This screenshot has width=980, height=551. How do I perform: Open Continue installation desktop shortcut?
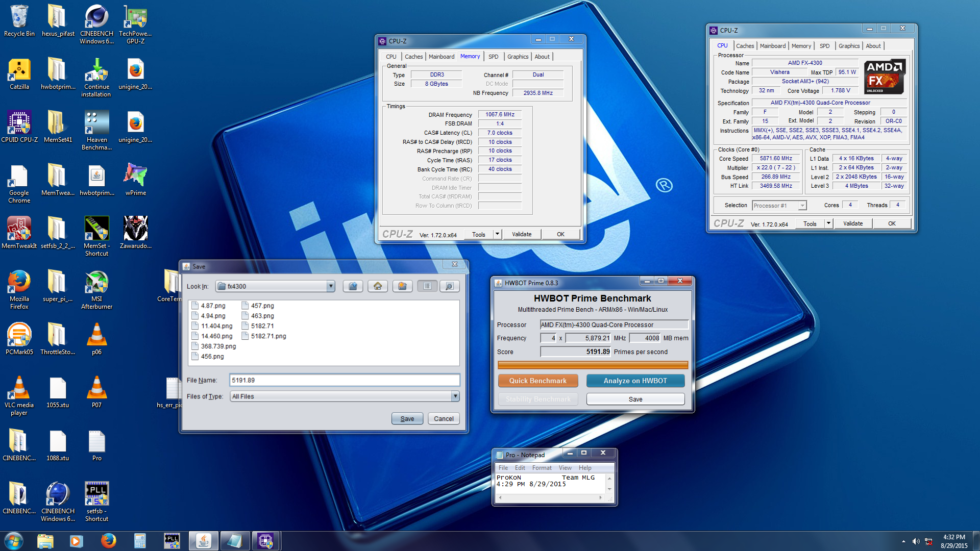[x=96, y=78]
